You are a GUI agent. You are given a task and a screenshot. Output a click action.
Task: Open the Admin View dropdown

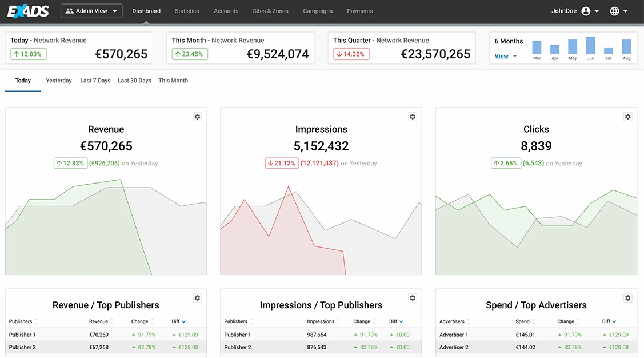tap(91, 10)
